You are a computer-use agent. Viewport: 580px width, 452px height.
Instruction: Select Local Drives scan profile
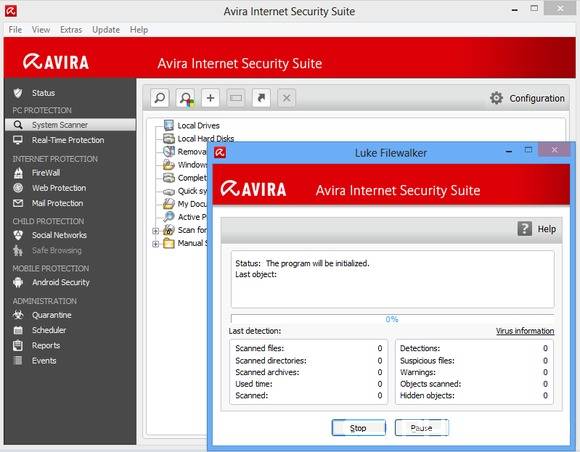click(198, 125)
